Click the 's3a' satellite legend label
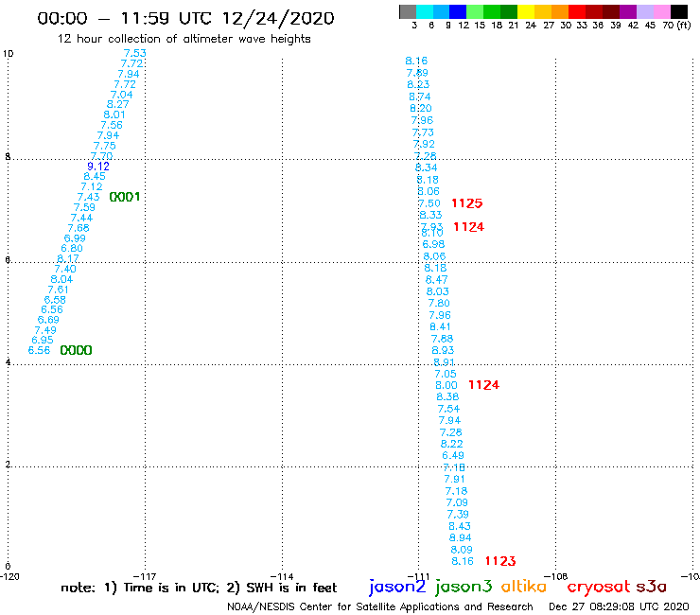This screenshot has height=615, width=700. [x=651, y=587]
